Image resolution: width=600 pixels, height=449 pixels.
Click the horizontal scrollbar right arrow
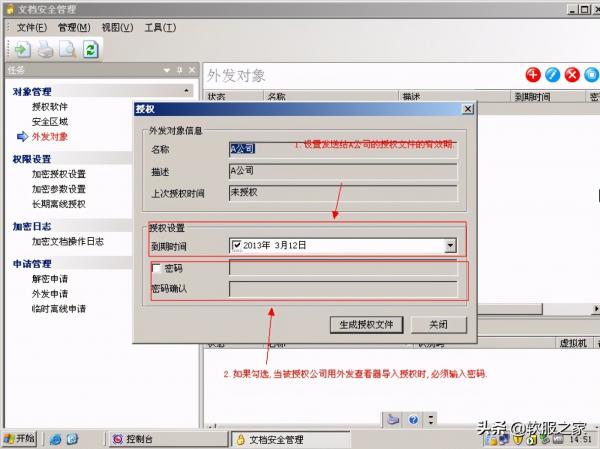click(x=596, y=308)
